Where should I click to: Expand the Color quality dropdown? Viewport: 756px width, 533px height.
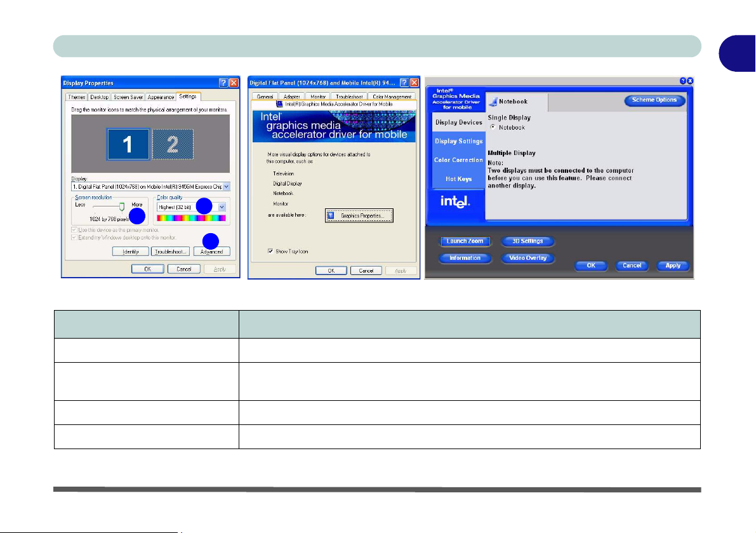(x=222, y=207)
